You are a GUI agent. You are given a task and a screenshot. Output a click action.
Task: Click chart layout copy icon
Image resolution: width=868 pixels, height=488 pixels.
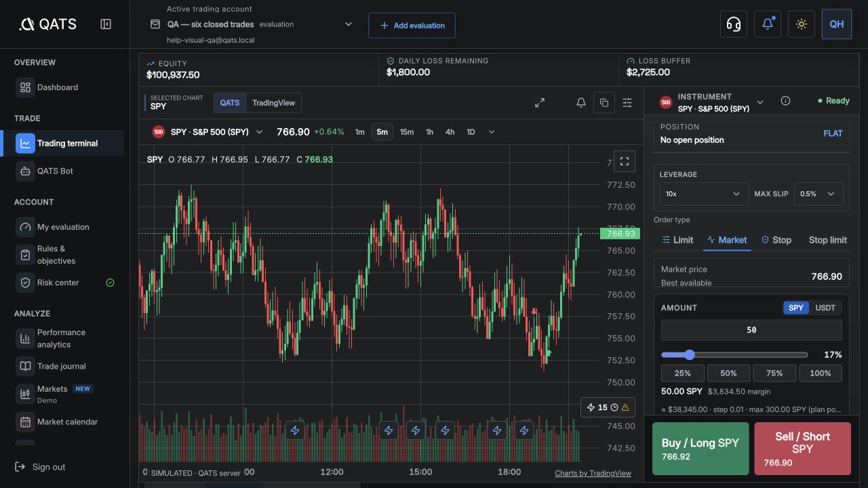click(x=604, y=103)
